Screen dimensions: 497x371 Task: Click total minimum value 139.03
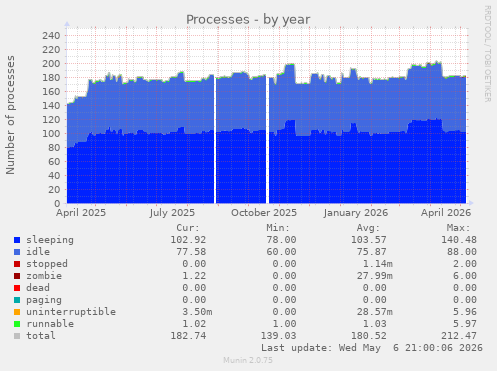click(278, 336)
